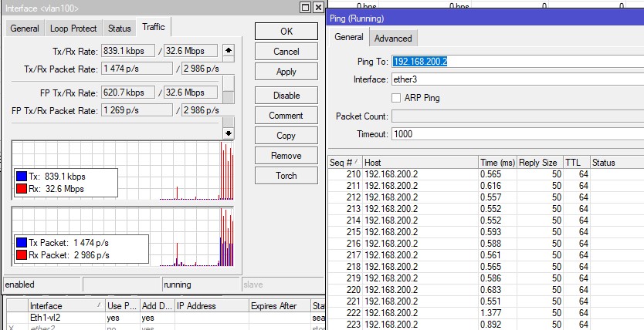Select the Traffic tab
The width and height of the screenshot is (644, 330).
pos(154,27)
